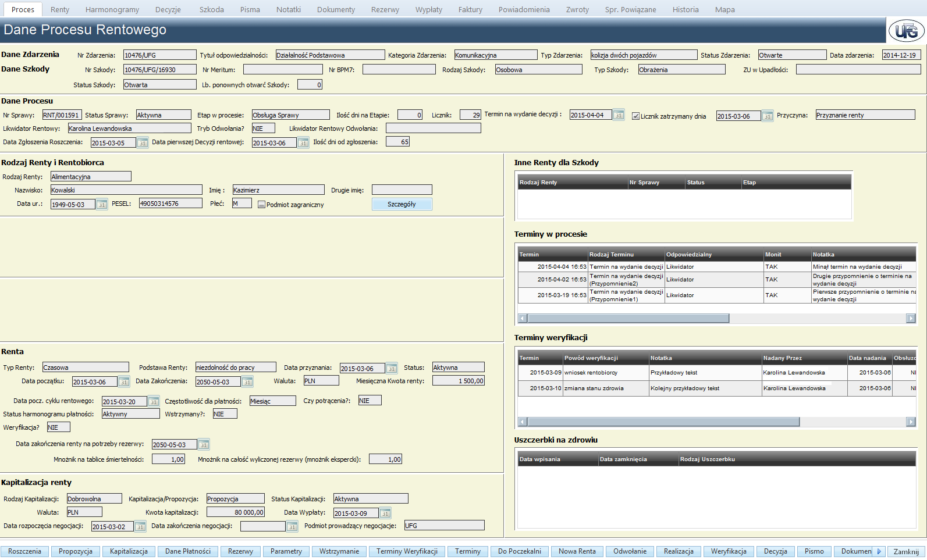The height and width of the screenshot is (560, 927).
Task: Open calendar for Data pierwszej Decyzji rentowej
Action: pos(303,143)
